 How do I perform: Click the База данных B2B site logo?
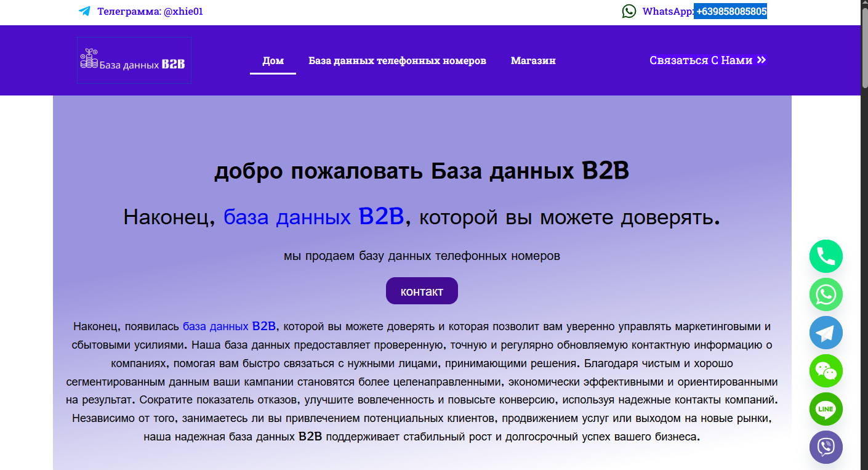click(x=134, y=60)
